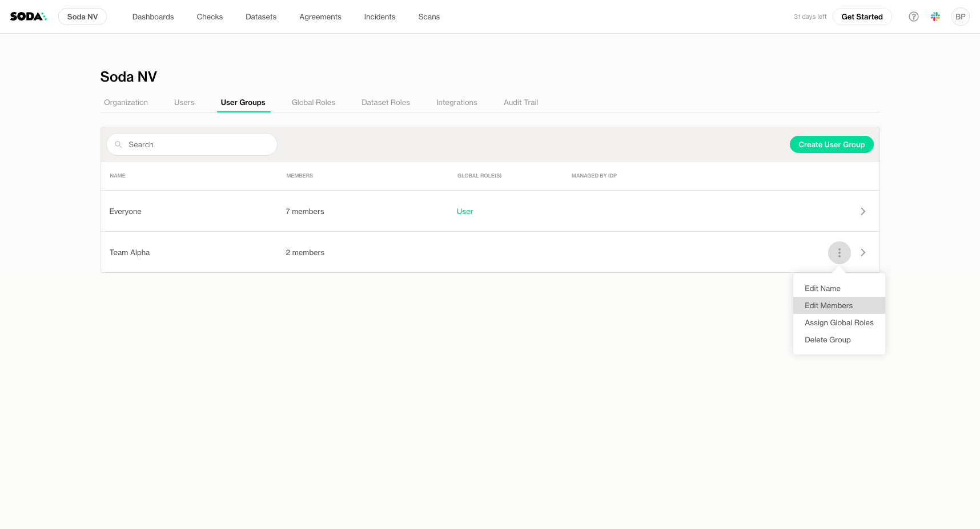Click Edit Name in the context menu
The width and height of the screenshot is (980, 529).
(822, 288)
